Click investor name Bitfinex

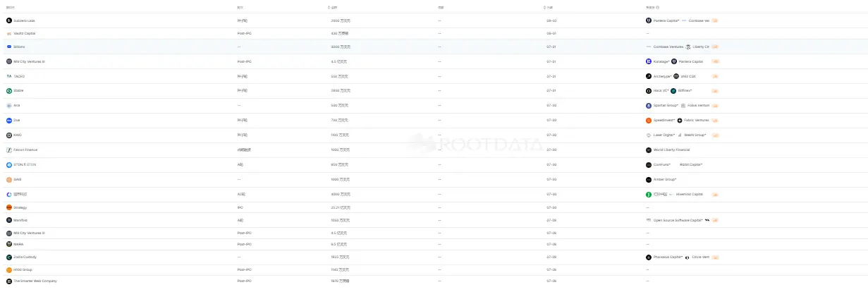685,90
